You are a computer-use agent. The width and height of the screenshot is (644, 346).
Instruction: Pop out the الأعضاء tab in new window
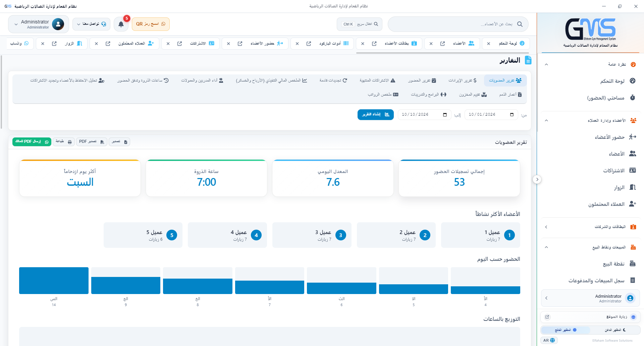pos(442,44)
